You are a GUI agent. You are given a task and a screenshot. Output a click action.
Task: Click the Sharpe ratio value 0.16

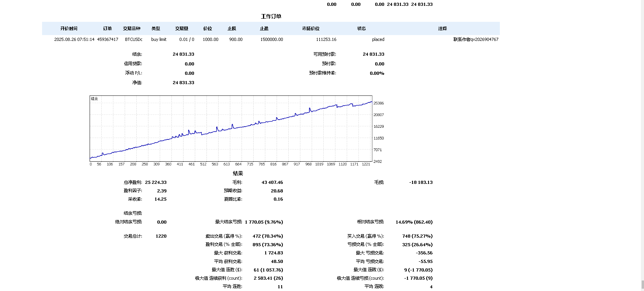278,199
